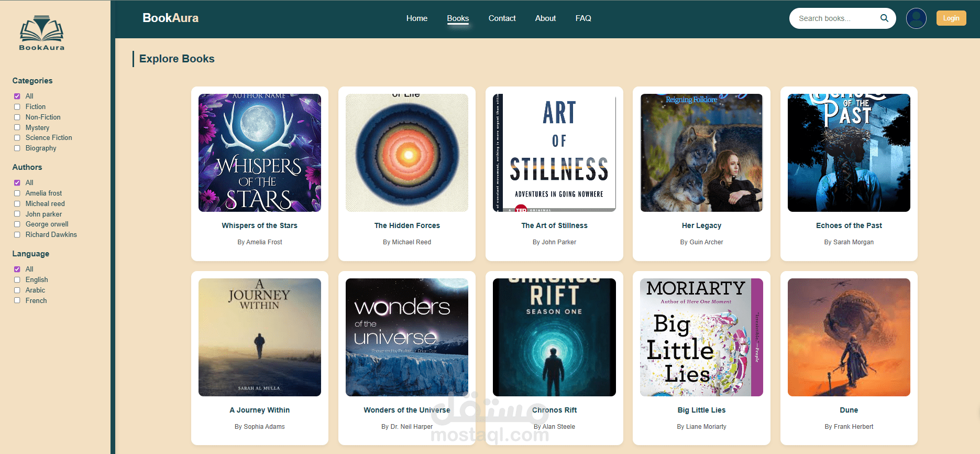Open A Journey Within cover image
Viewport: 980px width, 454px height.
tap(260, 337)
